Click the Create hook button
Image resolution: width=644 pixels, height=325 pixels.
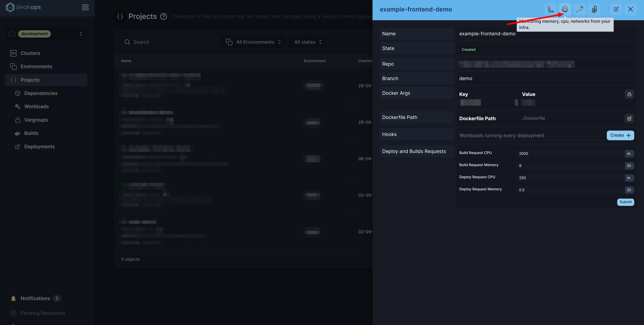(x=620, y=135)
